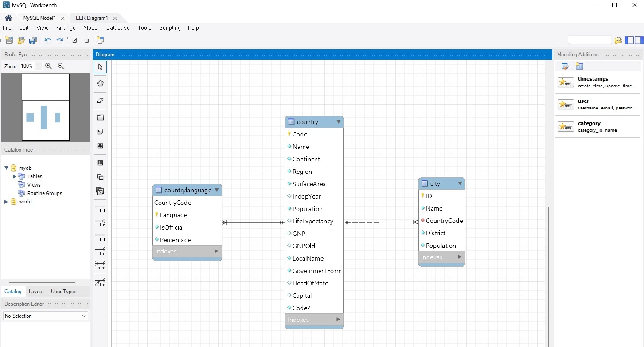
Task: Close the EER Diagram1 tab
Action: click(x=115, y=18)
